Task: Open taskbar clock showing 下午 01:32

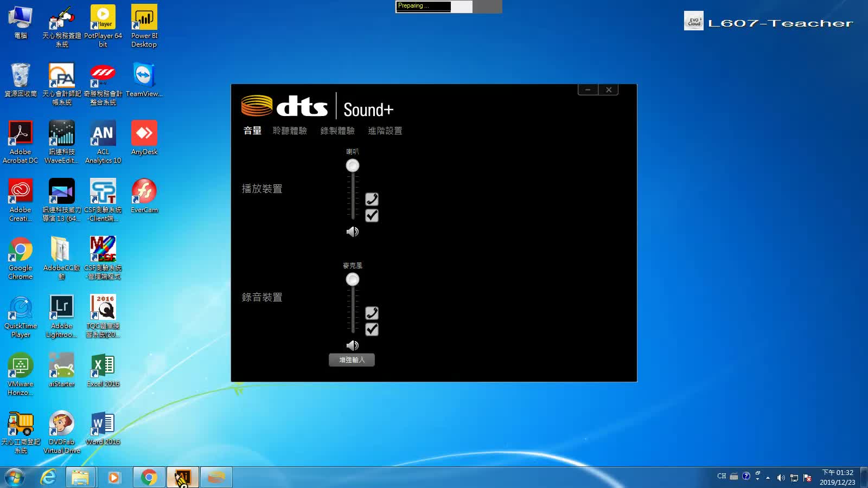Action: [x=837, y=477]
